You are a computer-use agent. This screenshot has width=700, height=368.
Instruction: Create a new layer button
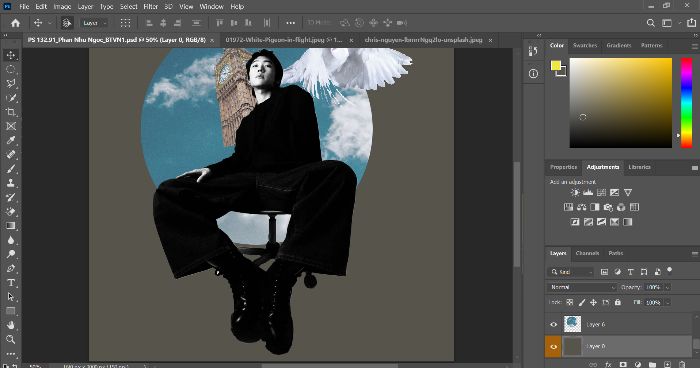point(667,364)
